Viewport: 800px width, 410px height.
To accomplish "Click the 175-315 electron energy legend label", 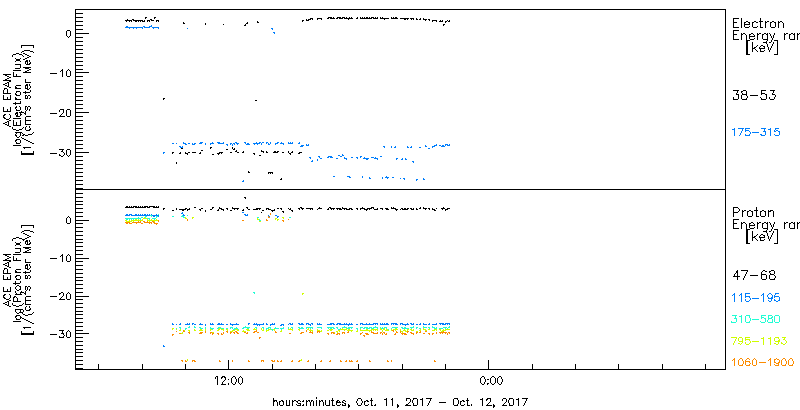I will (x=756, y=133).
